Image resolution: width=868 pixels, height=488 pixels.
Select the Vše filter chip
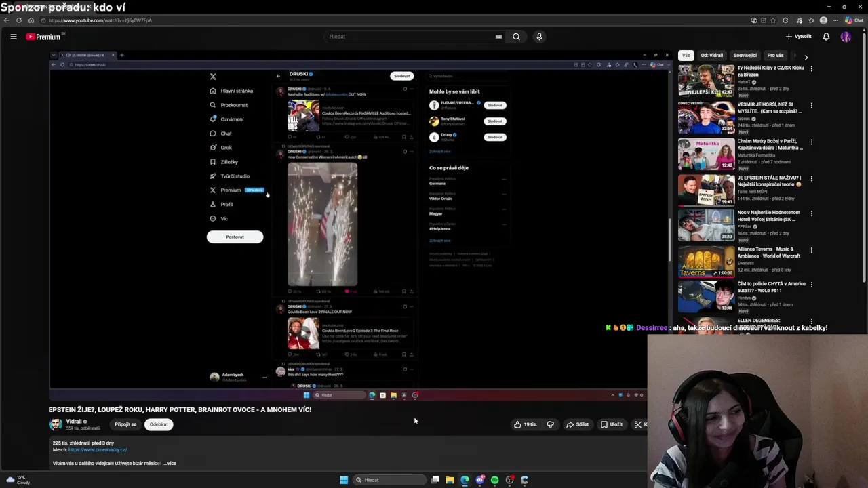click(x=686, y=56)
